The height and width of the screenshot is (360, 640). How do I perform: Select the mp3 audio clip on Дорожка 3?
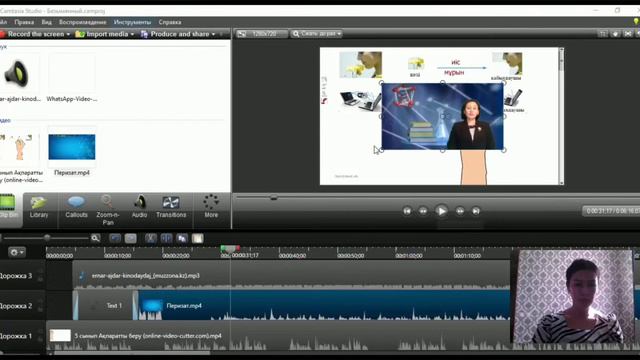[291, 276]
